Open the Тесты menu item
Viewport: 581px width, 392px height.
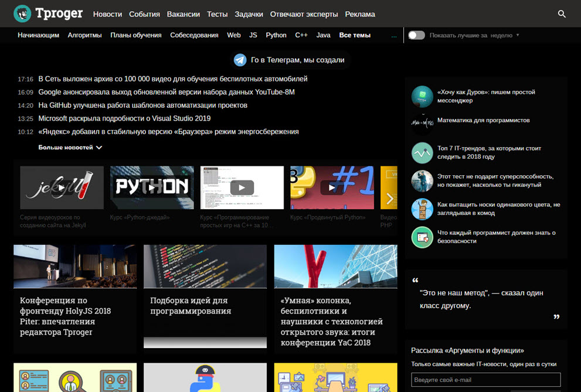[x=217, y=14]
